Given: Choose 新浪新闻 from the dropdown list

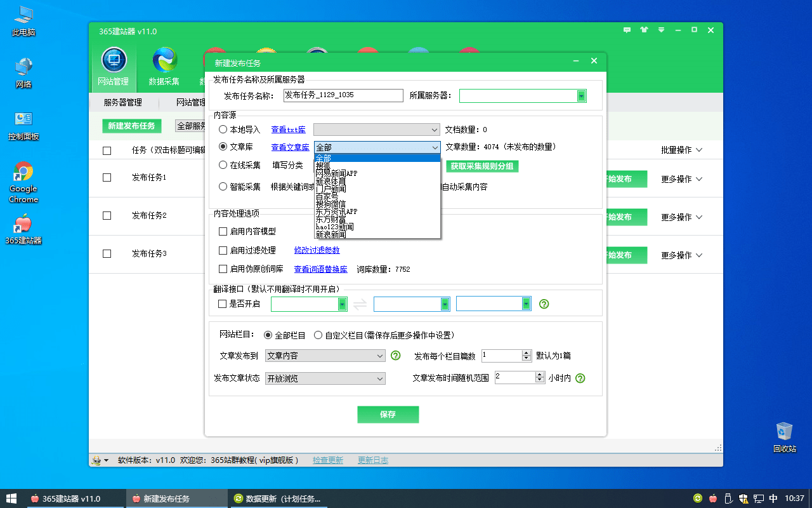Looking at the screenshot, I should coord(377,234).
